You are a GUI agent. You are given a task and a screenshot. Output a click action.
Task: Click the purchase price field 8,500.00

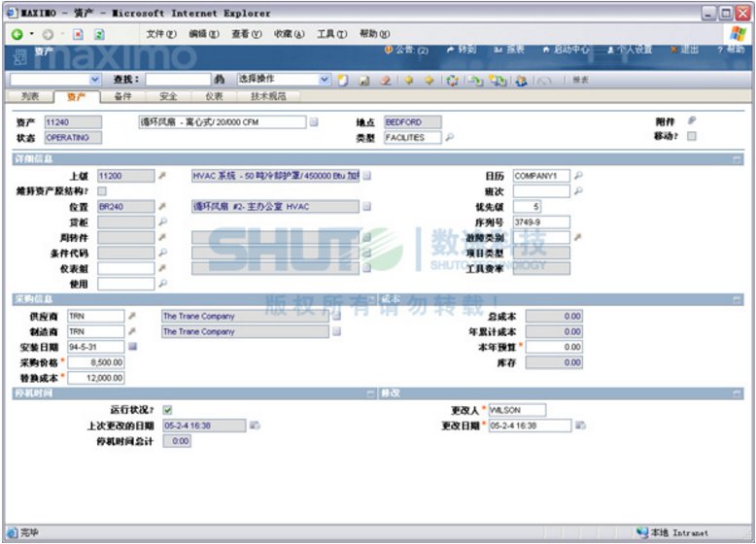[x=96, y=362]
